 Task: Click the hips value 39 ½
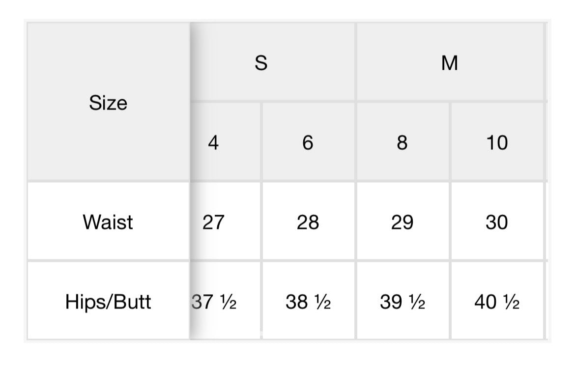(x=402, y=302)
